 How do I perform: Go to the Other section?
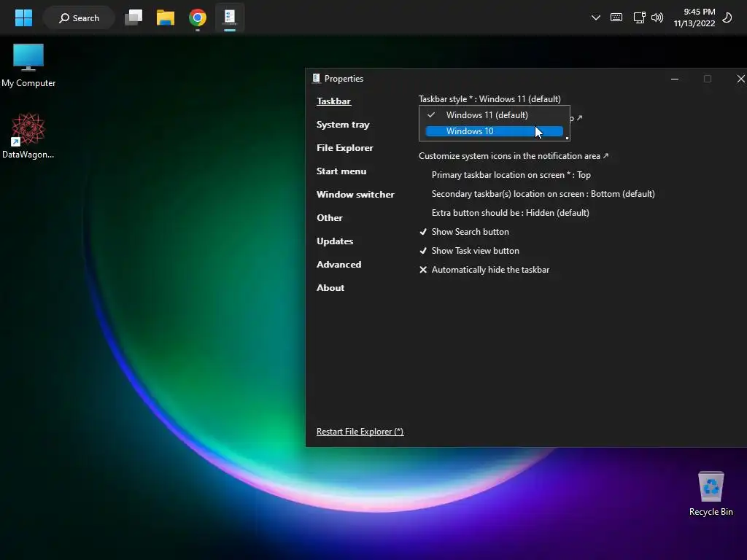coord(330,217)
